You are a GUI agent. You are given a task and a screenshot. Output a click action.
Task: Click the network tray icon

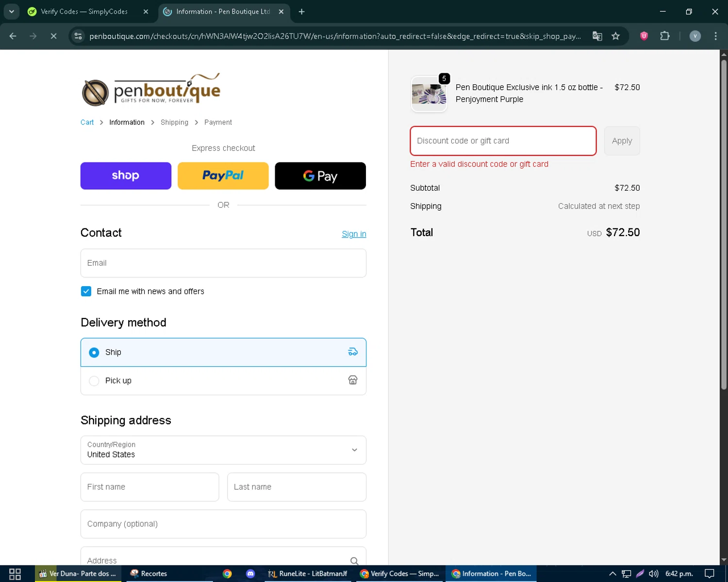coord(627,574)
